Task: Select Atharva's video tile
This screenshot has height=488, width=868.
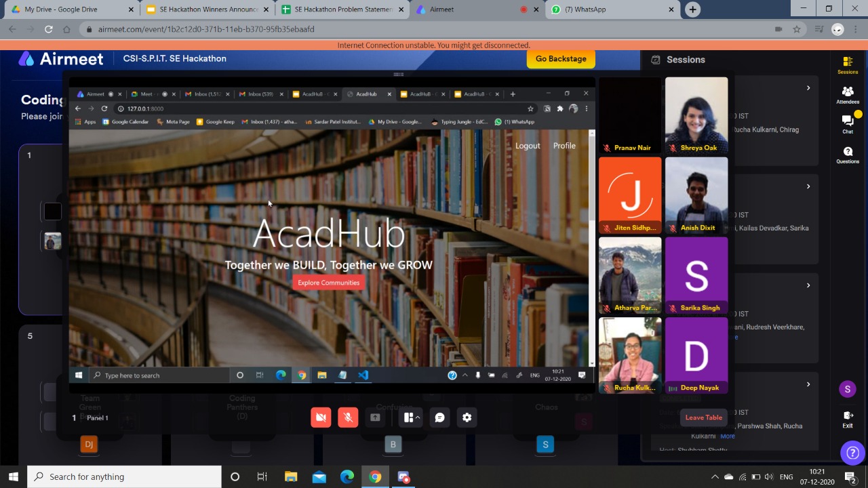Action: point(630,275)
